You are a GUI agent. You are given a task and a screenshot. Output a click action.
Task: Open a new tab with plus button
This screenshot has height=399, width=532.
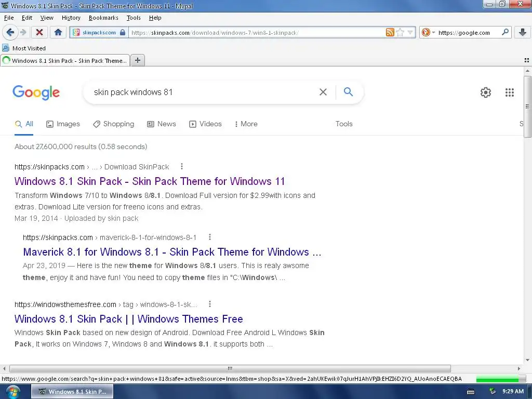pyautogui.click(x=137, y=60)
